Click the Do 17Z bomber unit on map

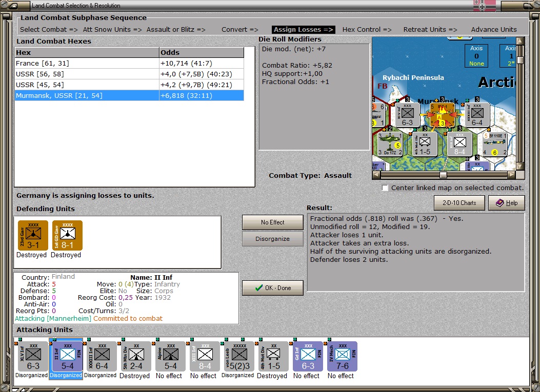coord(390,145)
